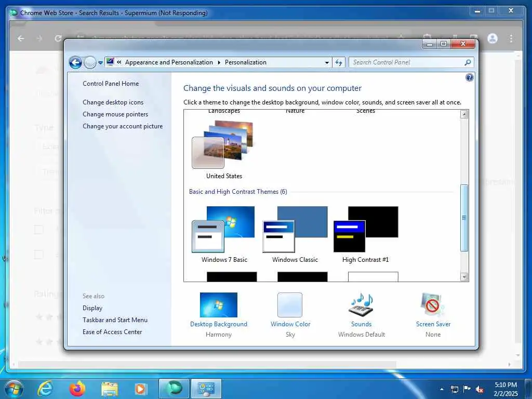Open Action Center flag icon
532x399 pixels.
click(467, 389)
